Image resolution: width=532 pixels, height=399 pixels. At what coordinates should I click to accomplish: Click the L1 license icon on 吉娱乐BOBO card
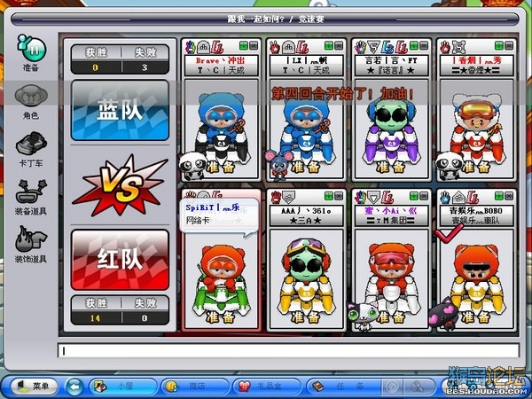click(x=473, y=198)
